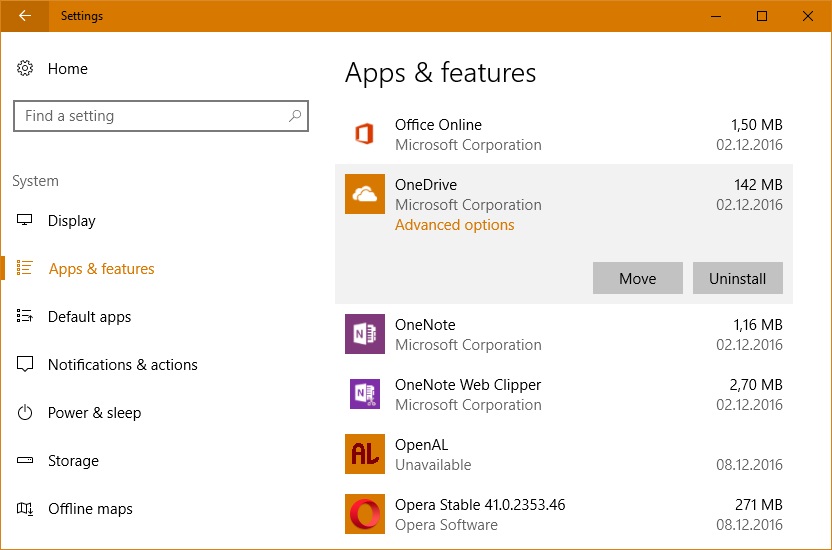Click the 271 MB size value
Viewport: 832px width, 550px height.
(x=759, y=504)
